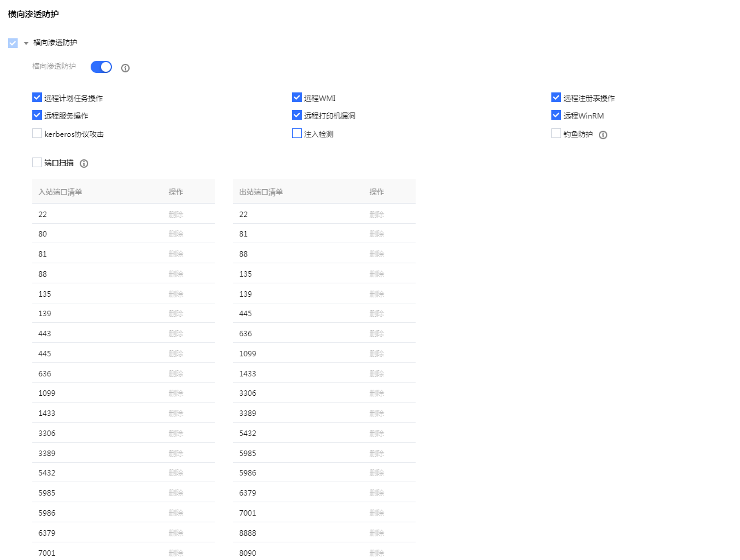Delete inbound port 445
Viewport: 740px width, 560px height.
176,354
